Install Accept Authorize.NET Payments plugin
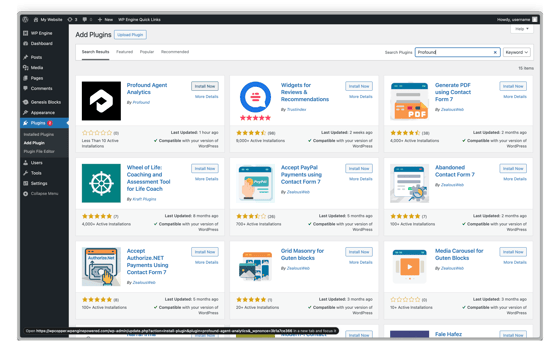This screenshot has height=363, width=560. (x=205, y=252)
